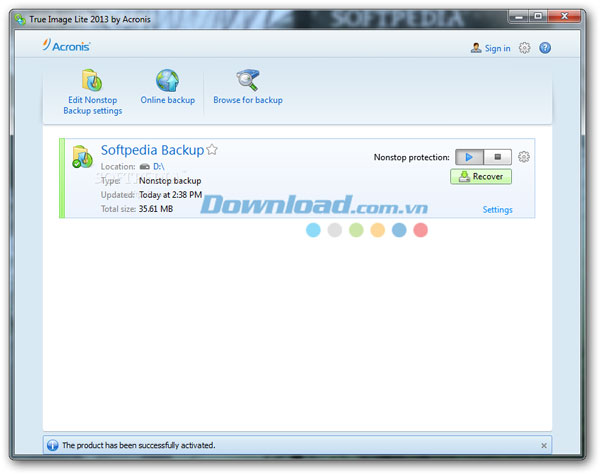Click the Sign in link

pyautogui.click(x=497, y=48)
